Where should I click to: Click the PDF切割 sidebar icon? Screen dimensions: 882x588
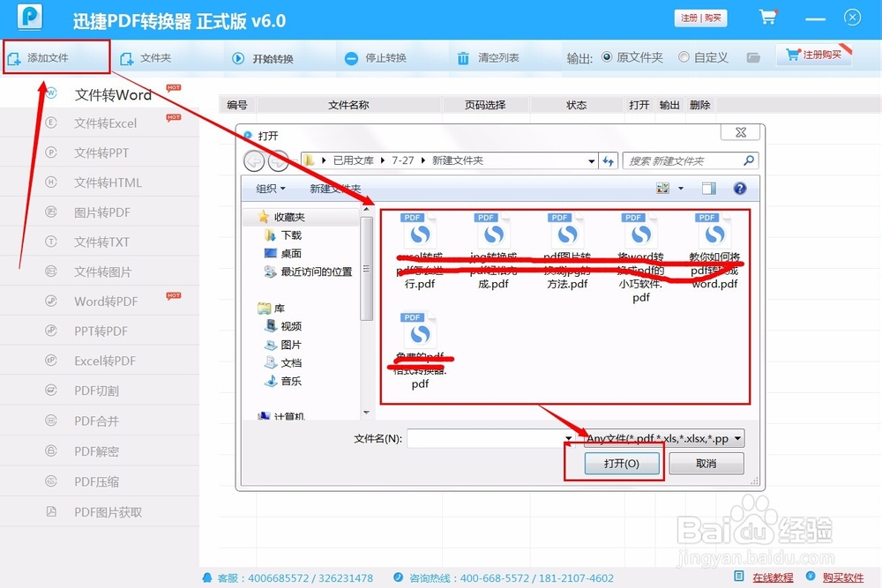click(x=51, y=390)
